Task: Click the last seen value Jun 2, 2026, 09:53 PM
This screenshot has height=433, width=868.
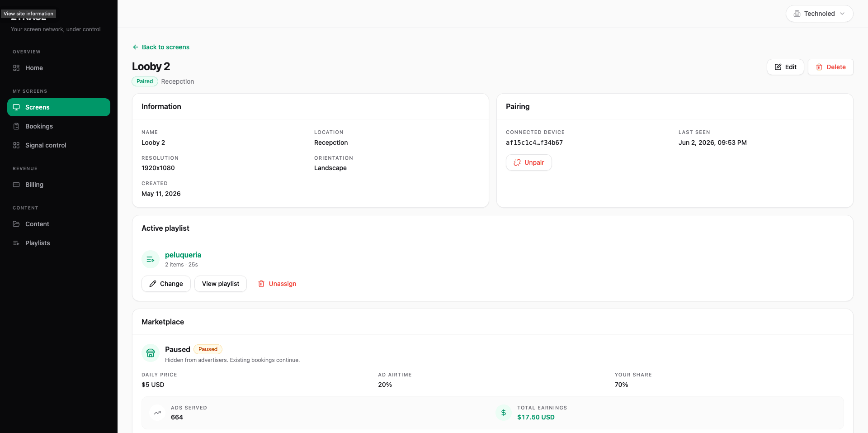Action: click(x=712, y=143)
